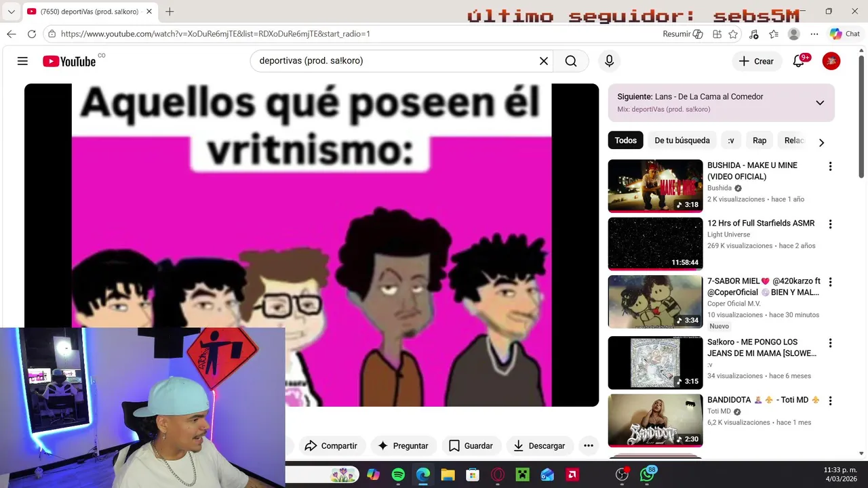
Task: Open OBS Studio from the taskbar
Action: click(x=622, y=475)
